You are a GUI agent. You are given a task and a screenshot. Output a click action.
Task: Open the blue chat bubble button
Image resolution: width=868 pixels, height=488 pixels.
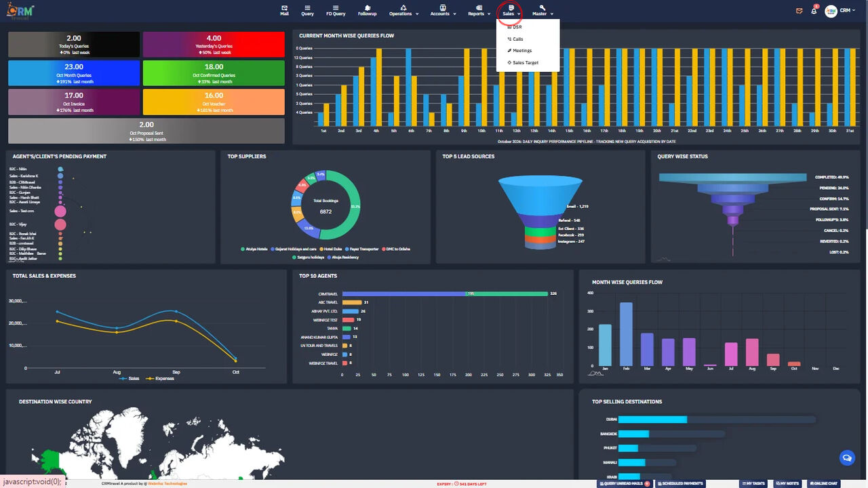pos(846,458)
